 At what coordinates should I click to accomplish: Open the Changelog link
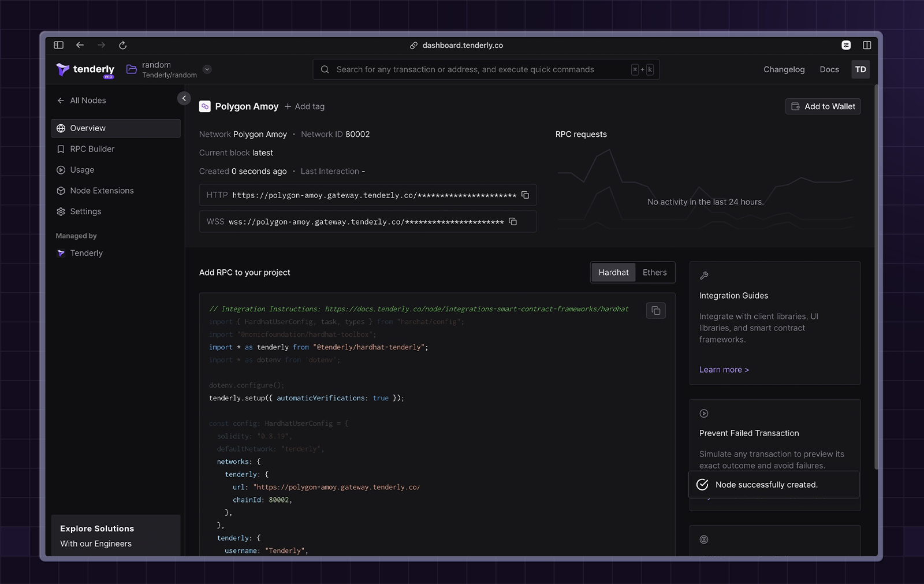(x=784, y=69)
